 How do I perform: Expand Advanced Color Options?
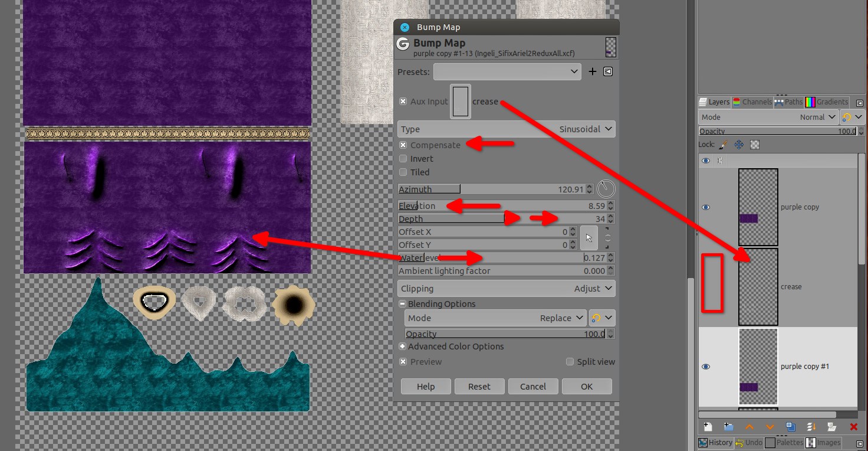[403, 347]
